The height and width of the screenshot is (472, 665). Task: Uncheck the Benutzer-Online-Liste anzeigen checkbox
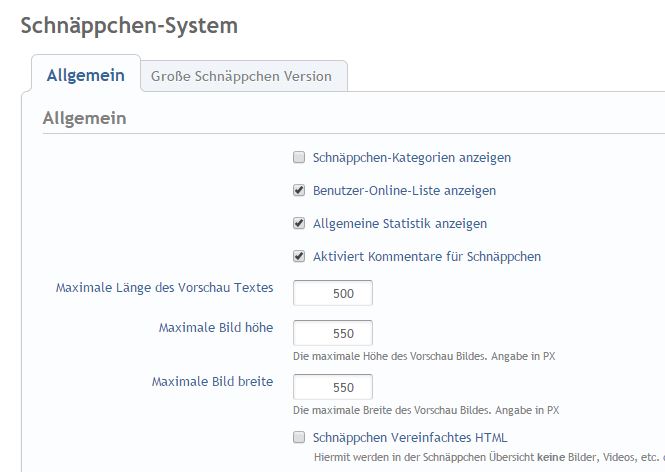pos(299,190)
